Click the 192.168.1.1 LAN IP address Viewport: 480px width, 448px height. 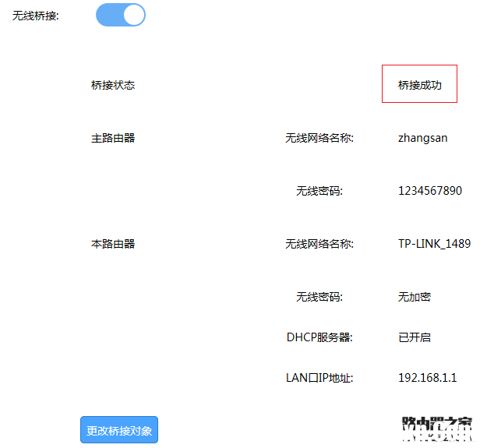click(x=427, y=378)
